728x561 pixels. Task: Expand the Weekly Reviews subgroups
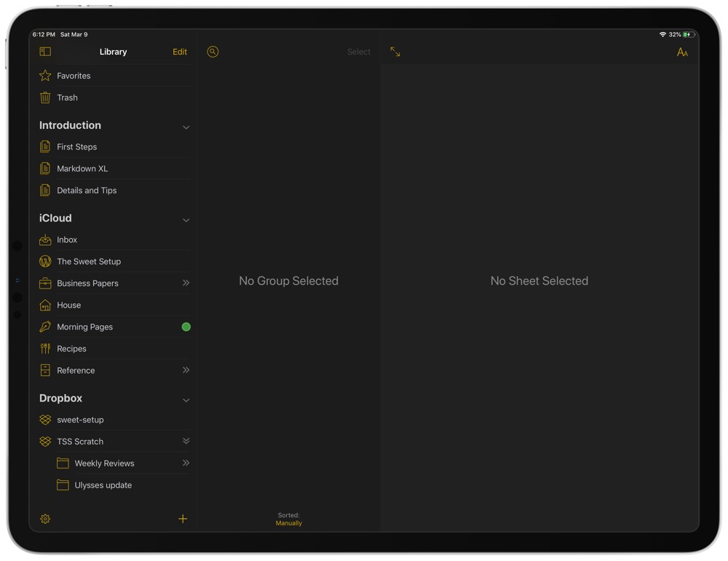coord(186,463)
